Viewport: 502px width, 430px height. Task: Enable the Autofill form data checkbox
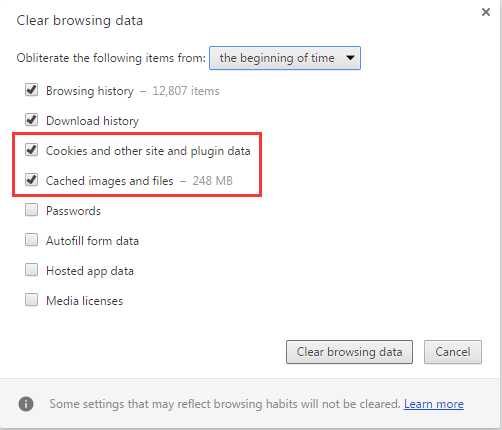tap(32, 240)
